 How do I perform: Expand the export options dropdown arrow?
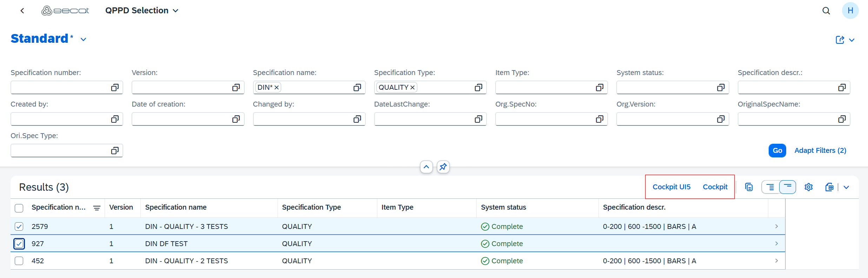pyautogui.click(x=846, y=187)
